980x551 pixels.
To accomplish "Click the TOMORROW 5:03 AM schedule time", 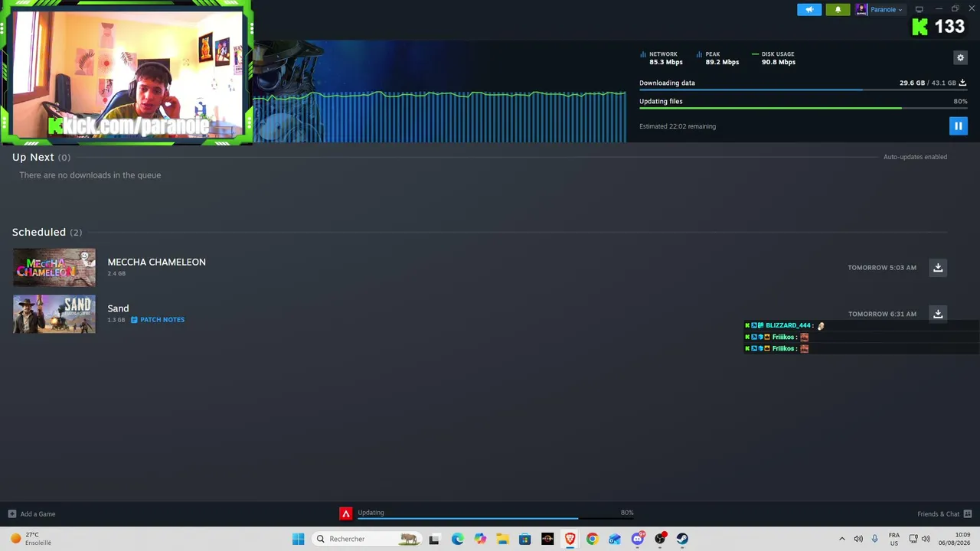I will (x=882, y=268).
